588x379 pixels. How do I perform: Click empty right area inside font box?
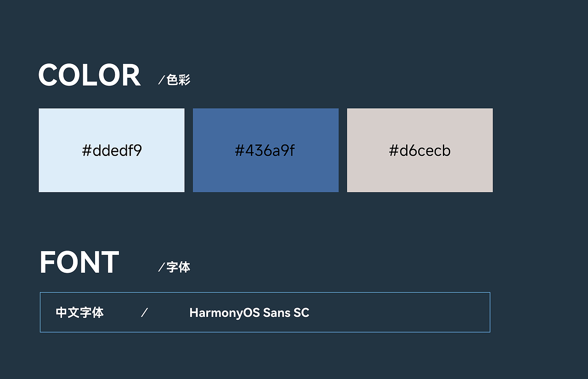coord(400,312)
